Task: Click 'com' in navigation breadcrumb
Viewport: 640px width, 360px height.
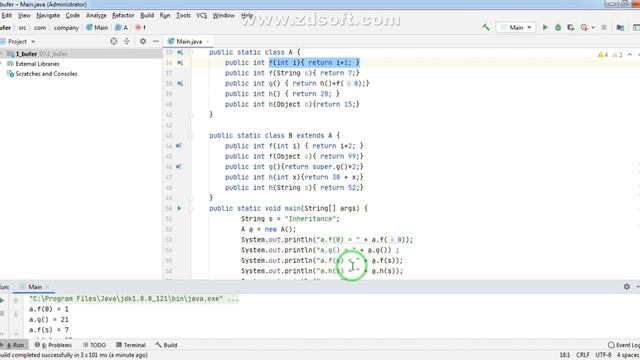Action: coord(40,28)
